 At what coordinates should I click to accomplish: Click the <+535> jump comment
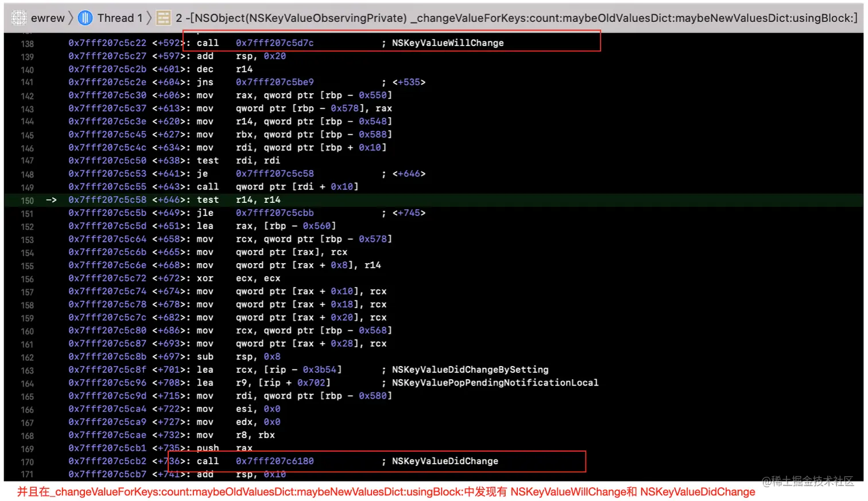tap(409, 82)
